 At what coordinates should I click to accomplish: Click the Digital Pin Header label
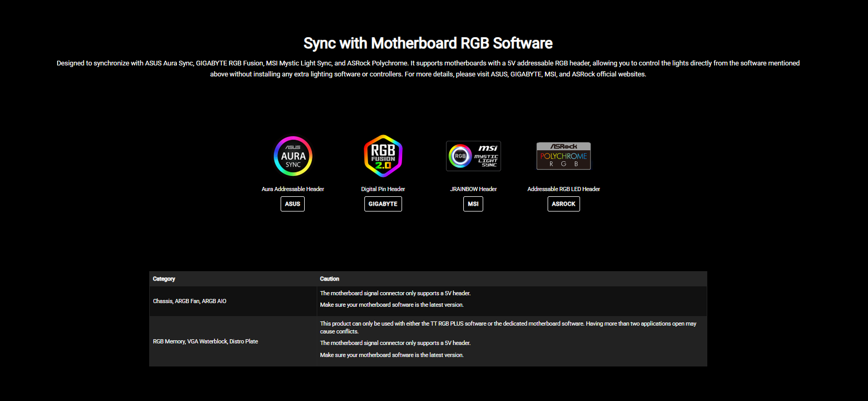pos(383,189)
